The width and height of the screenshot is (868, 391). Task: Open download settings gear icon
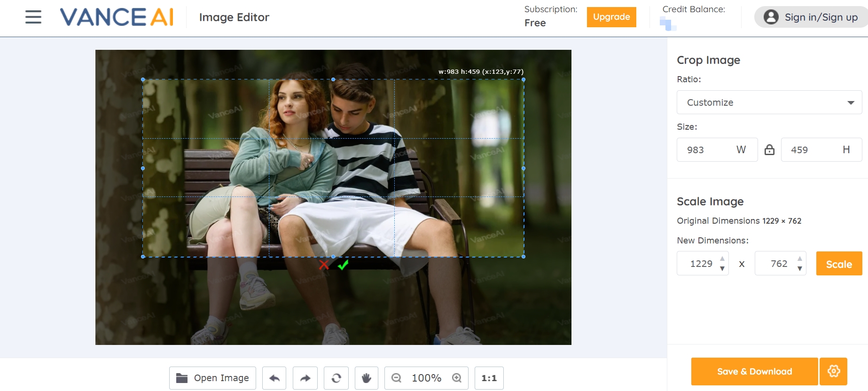[834, 371]
